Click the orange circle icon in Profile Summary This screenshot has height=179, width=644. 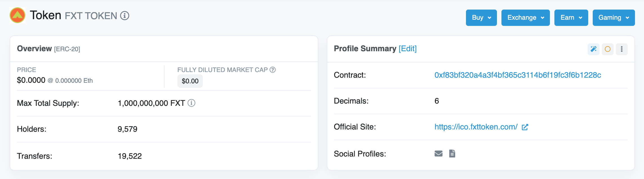pos(608,49)
